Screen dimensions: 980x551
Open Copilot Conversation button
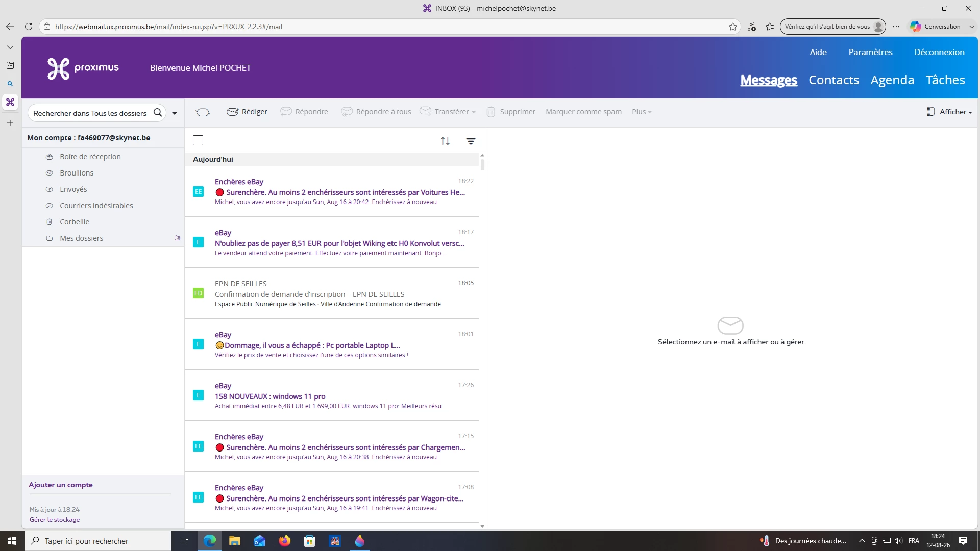click(x=936, y=27)
